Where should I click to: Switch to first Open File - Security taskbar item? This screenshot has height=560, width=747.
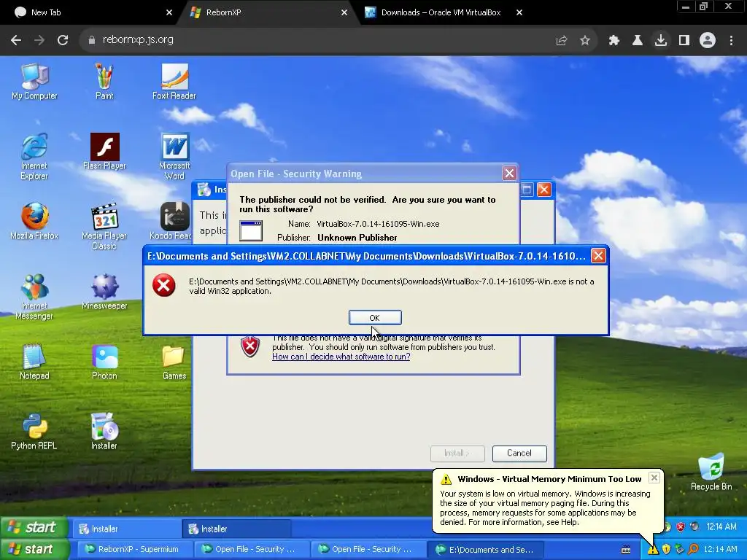tap(252, 550)
